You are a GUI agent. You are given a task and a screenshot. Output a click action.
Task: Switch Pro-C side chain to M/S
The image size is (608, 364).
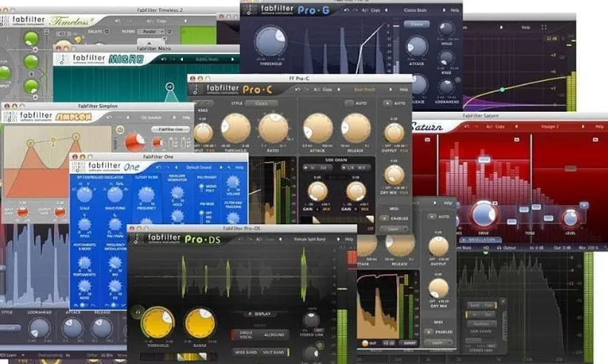tap(361, 168)
